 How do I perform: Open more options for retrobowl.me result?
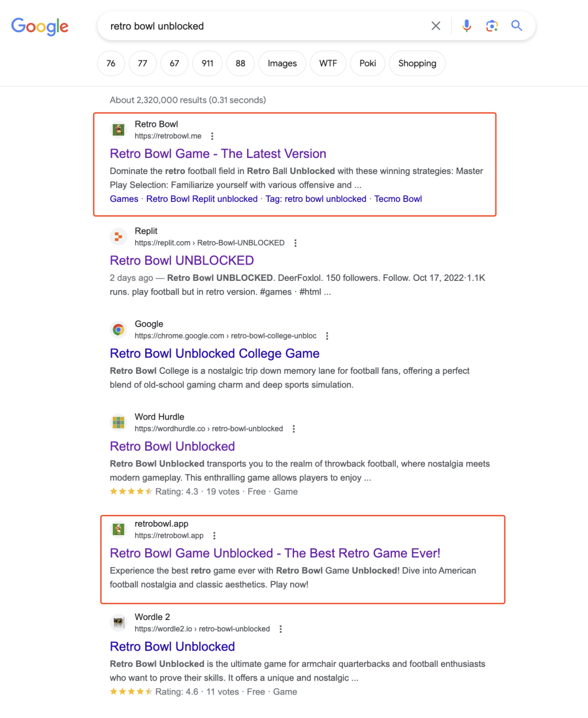[x=212, y=136]
